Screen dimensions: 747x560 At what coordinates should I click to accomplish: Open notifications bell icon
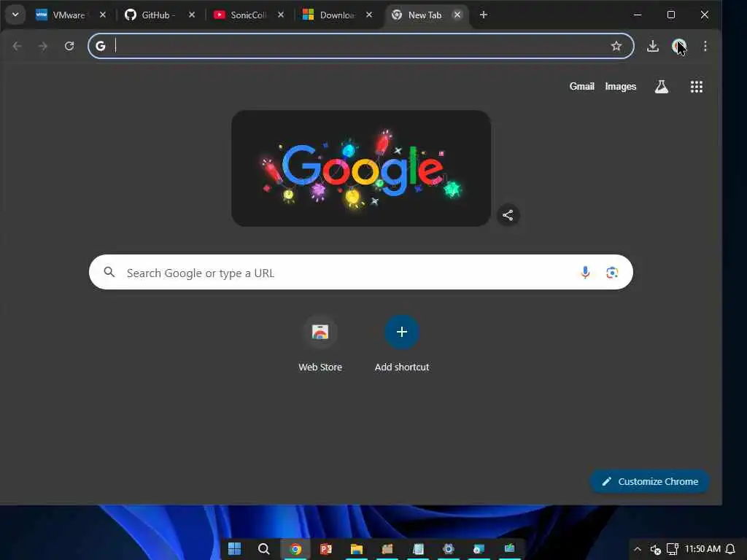coord(729,549)
